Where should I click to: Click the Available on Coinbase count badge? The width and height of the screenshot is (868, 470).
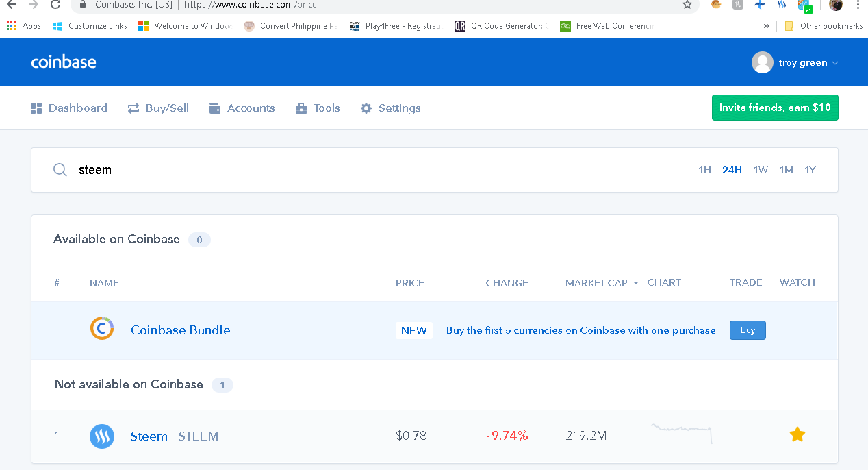[199, 240]
